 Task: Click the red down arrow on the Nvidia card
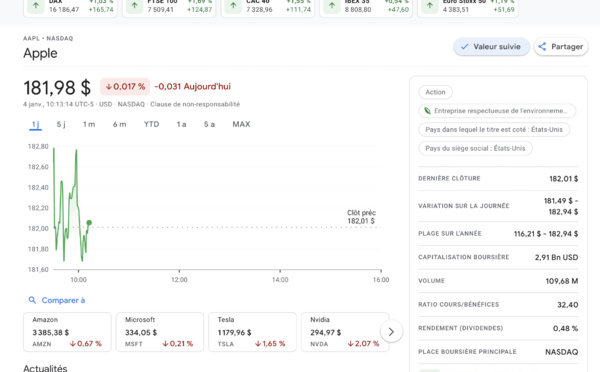[x=350, y=344]
